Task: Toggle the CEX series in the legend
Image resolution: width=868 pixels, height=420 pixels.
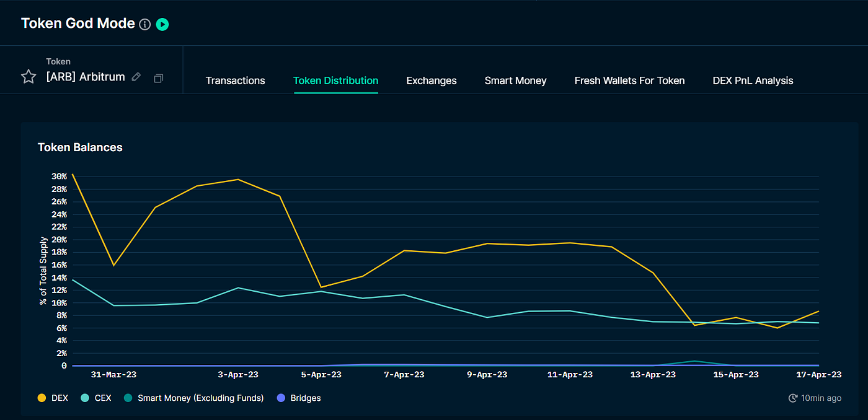Action: (x=96, y=398)
